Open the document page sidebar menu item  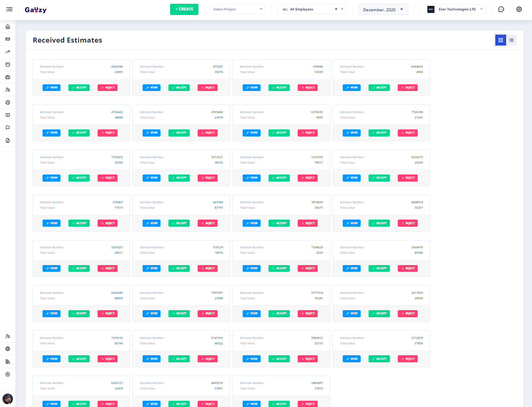coord(8,141)
